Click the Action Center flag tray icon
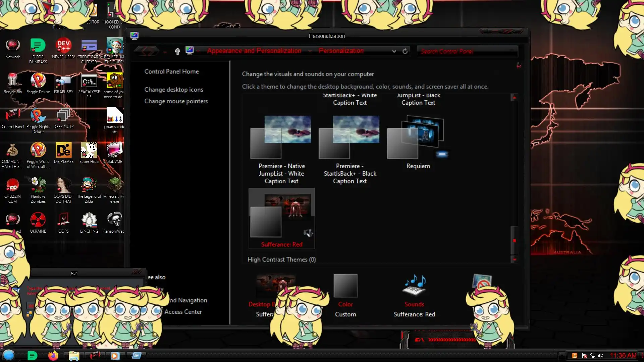This screenshot has width=644, height=362. (x=584, y=356)
